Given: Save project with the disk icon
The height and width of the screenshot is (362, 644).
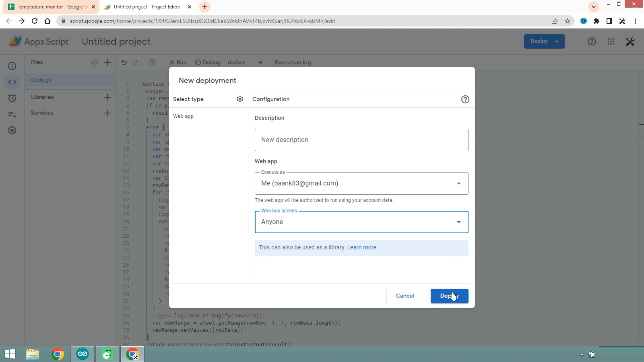Looking at the screenshot, I should click(x=153, y=62).
